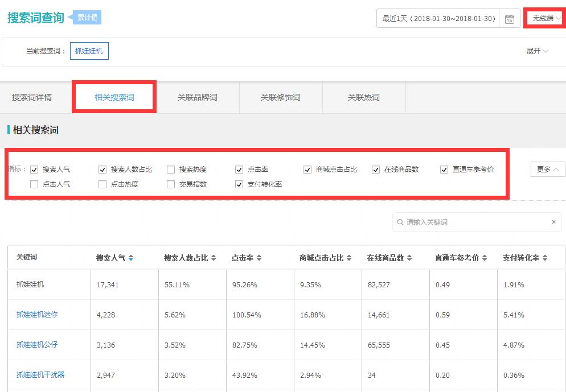Enable the 交易指数 metric checkbox
This screenshot has height=392, width=566.
click(171, 184)
